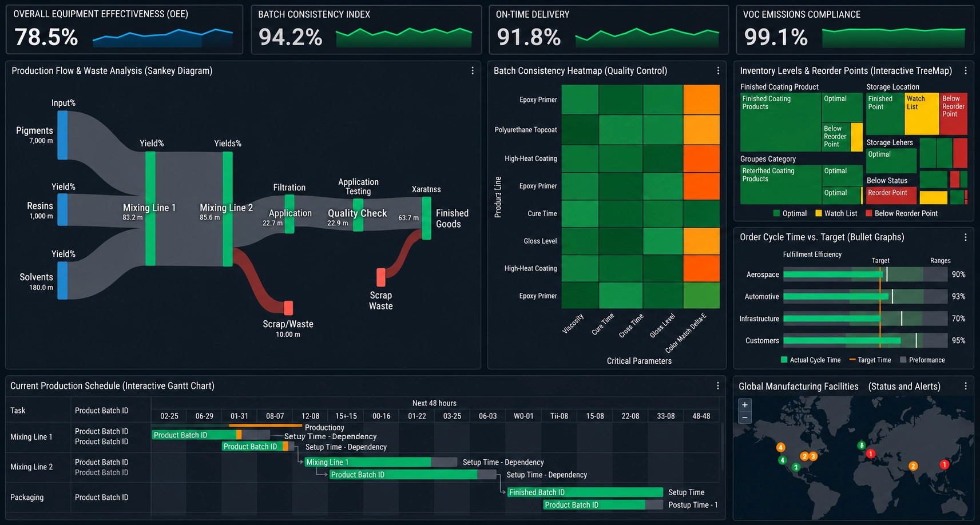Open the VOC Emissions Compliance KPI card

[x=855, y=30]
